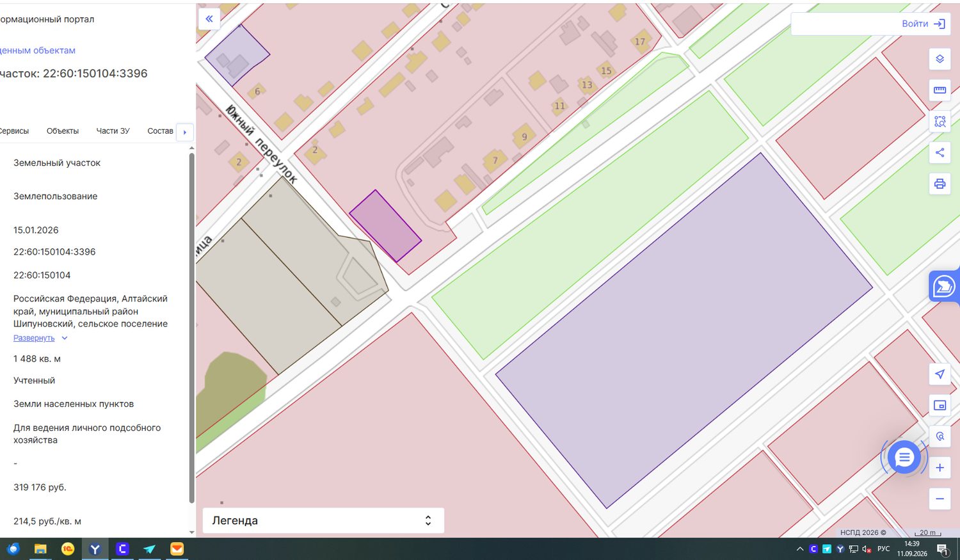The image size is (960, 560).
Task: Click the side panel vertical scrollbar
Action: tap(191, 326)
